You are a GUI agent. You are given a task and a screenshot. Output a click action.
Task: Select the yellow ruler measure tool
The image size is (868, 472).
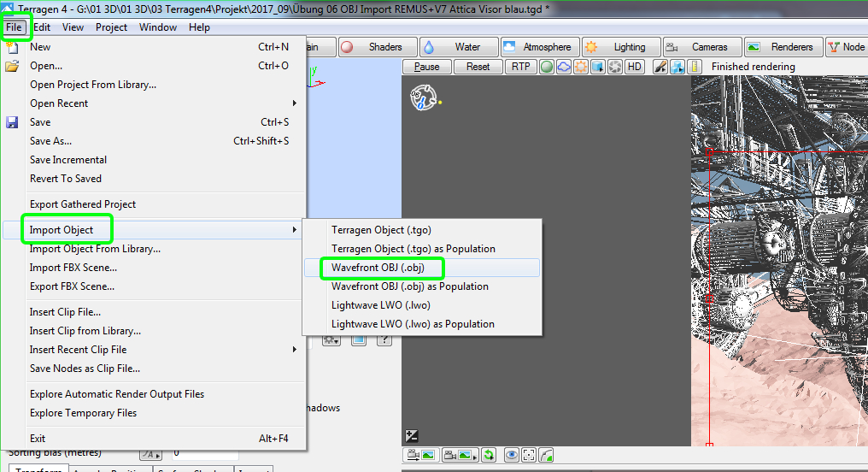point(695,67)
